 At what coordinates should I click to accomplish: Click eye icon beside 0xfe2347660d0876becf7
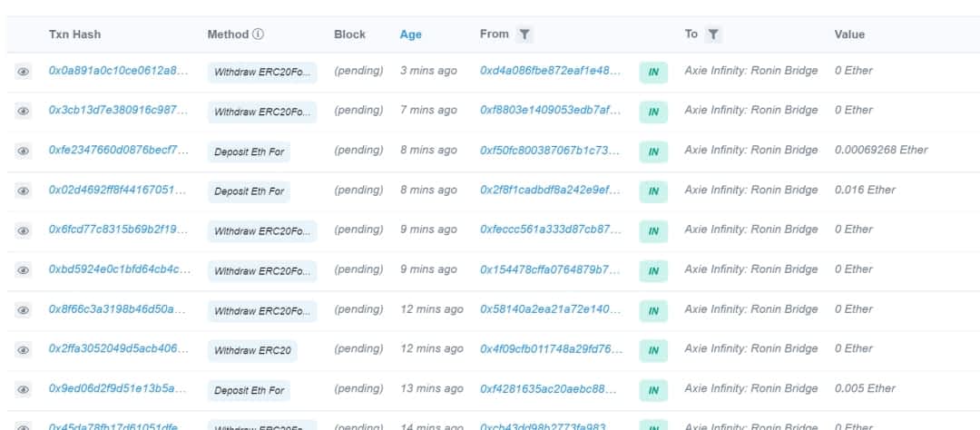click(24, 151)
